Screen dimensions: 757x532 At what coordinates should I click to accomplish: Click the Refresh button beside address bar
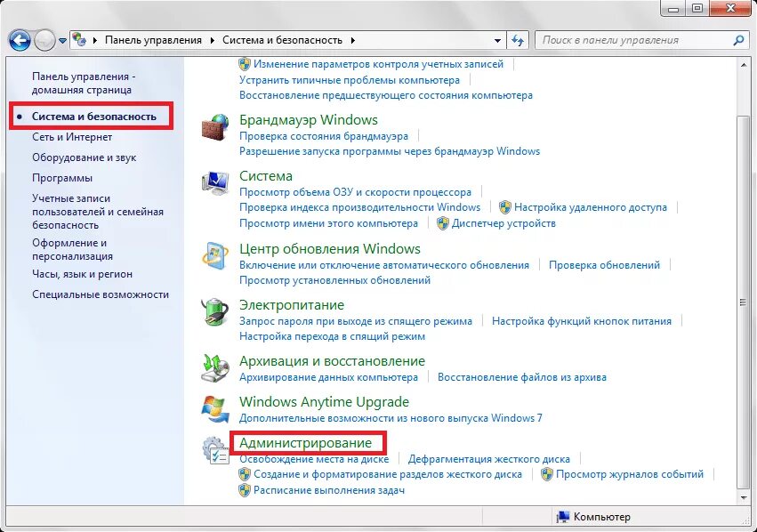518,41
